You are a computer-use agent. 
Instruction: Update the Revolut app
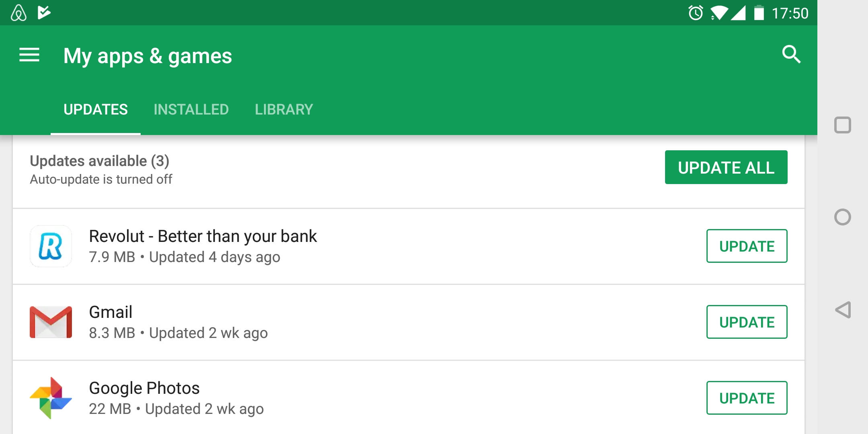point(747,246)
